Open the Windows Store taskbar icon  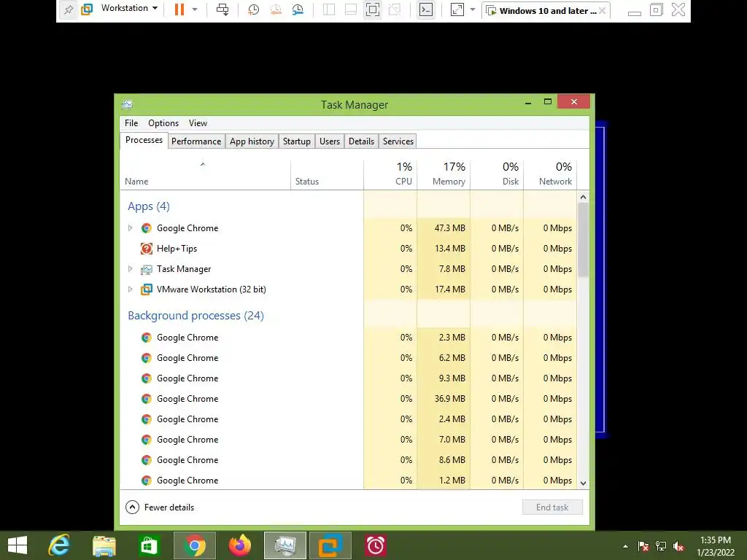[x=149, y=545]
